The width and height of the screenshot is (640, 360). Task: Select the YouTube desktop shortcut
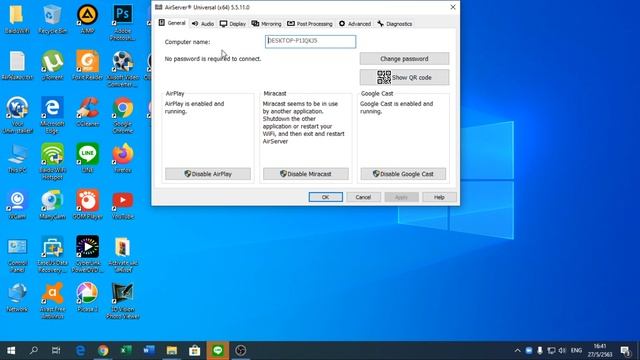(x=122, y=204)
